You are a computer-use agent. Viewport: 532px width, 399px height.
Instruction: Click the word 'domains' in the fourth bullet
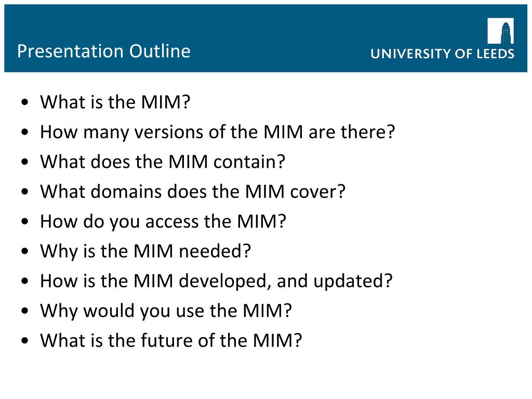[x=126, y=191]
